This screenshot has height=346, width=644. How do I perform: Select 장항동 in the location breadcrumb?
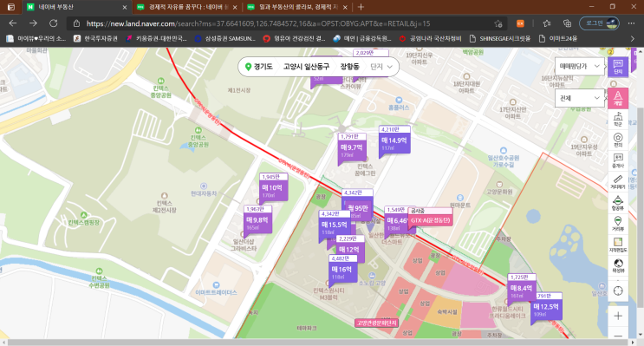[x=349, y=67]
